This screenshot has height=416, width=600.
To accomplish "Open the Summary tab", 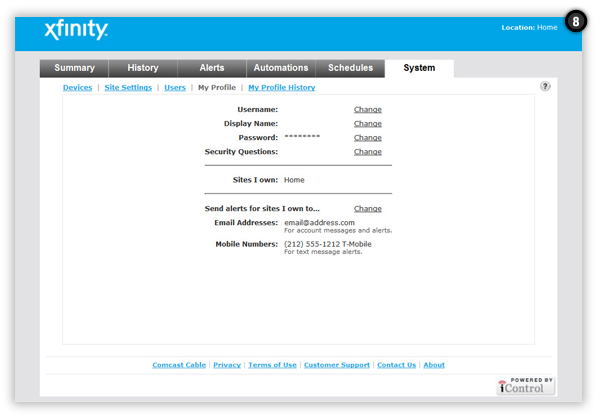I will coord(74,68).
